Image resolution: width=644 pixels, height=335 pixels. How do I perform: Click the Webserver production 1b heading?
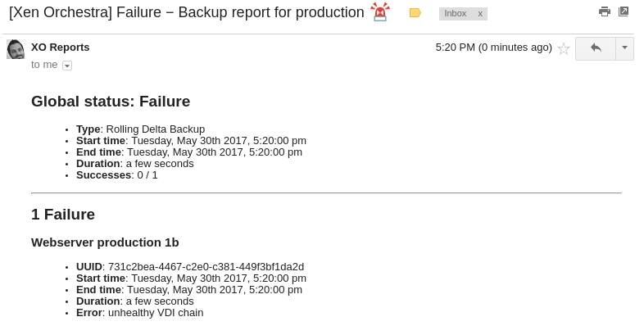pyautogui.click(x=105, y=242)
